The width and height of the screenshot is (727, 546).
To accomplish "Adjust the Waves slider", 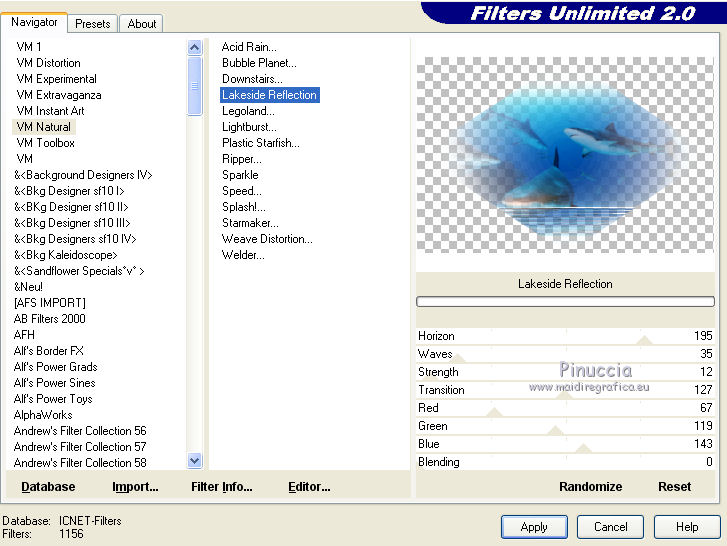I will tap(565, 354).
